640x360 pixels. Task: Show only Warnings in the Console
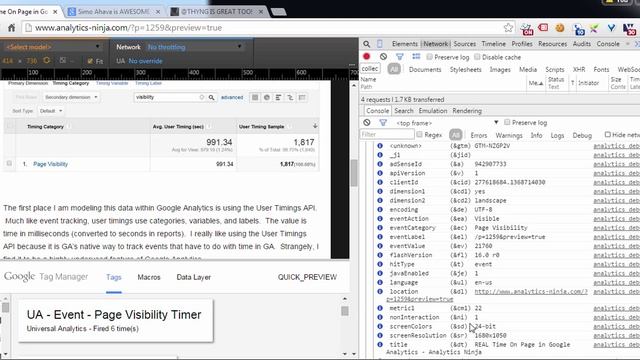pos(509,135)
